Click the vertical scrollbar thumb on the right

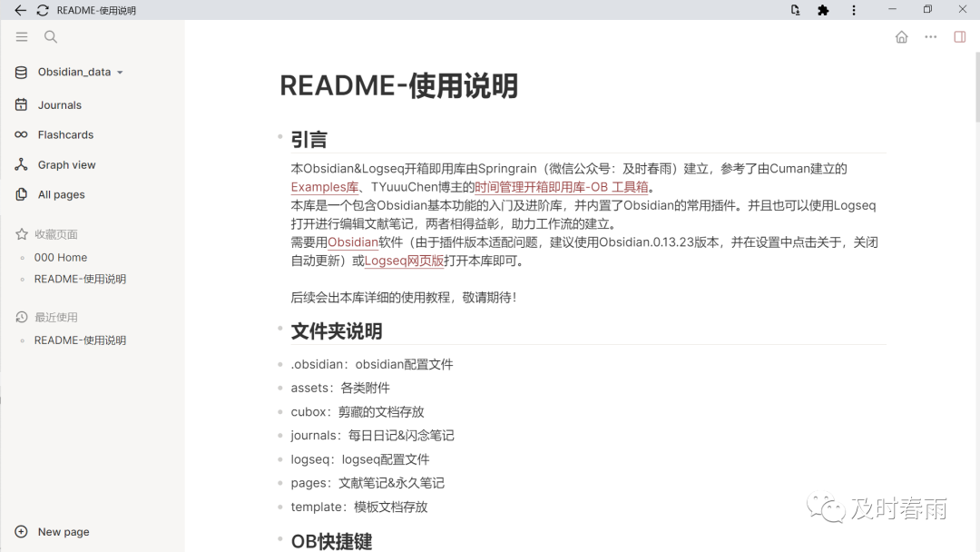[x=977, y=87]
